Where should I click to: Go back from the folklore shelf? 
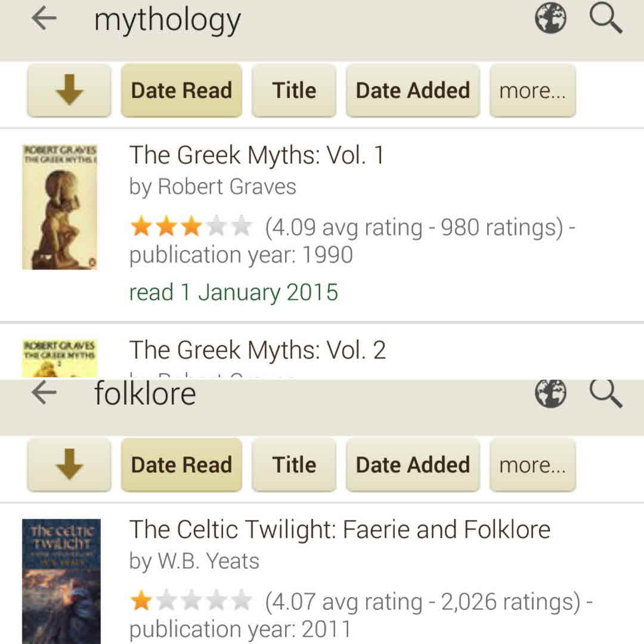pos(44,394)
